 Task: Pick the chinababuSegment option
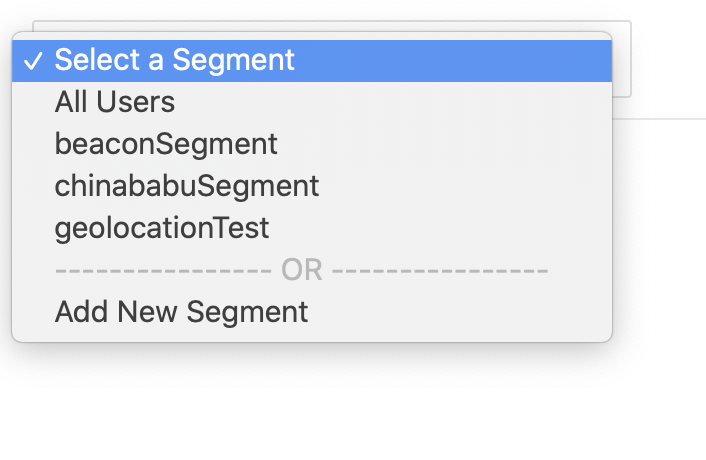[x=187, y=186]
